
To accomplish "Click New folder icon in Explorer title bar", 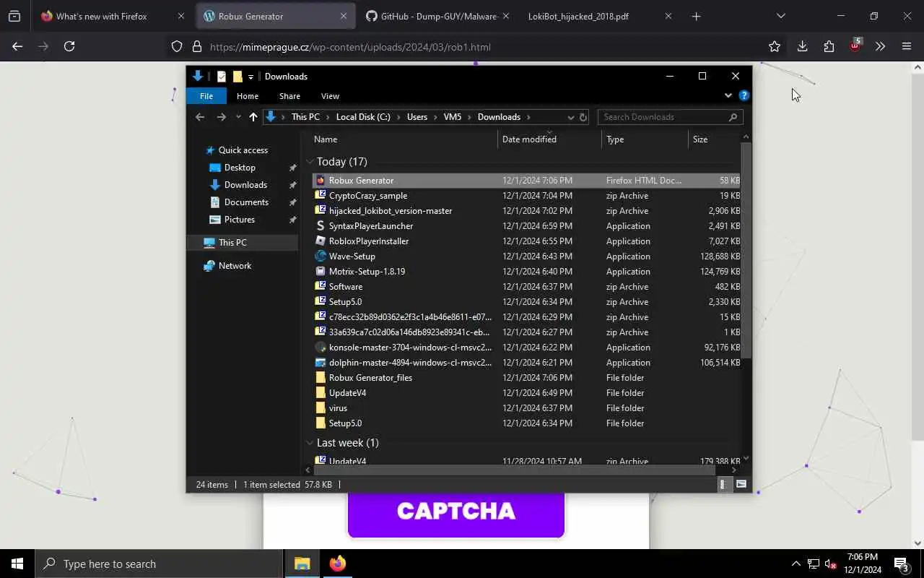I will 237,77.
